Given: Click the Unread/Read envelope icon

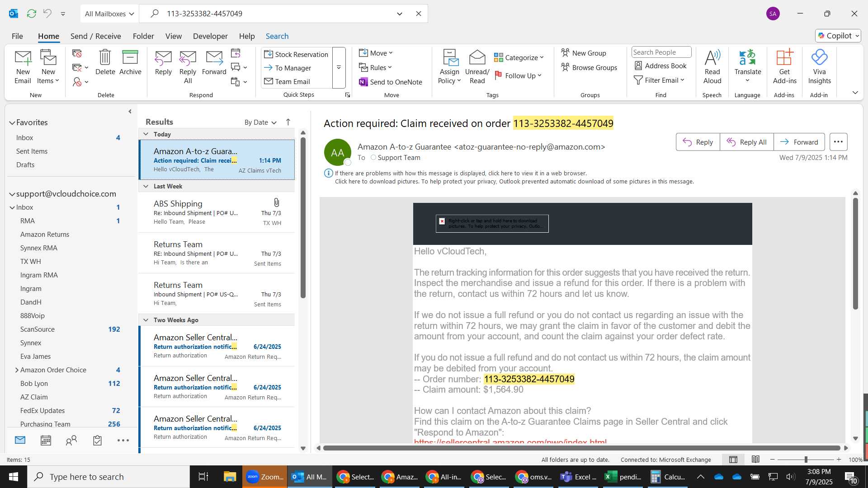Looking at the screenshot, I should [477, 67].
